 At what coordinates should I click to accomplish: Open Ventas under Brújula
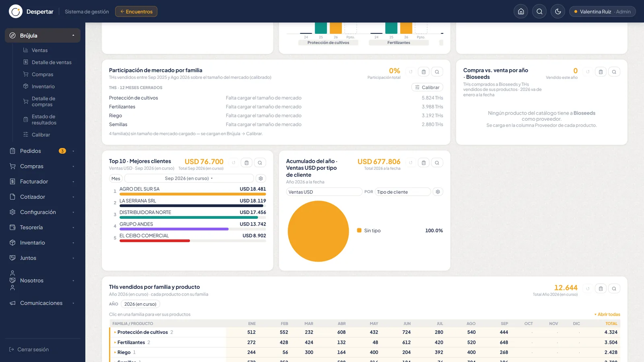click(39, 50)
